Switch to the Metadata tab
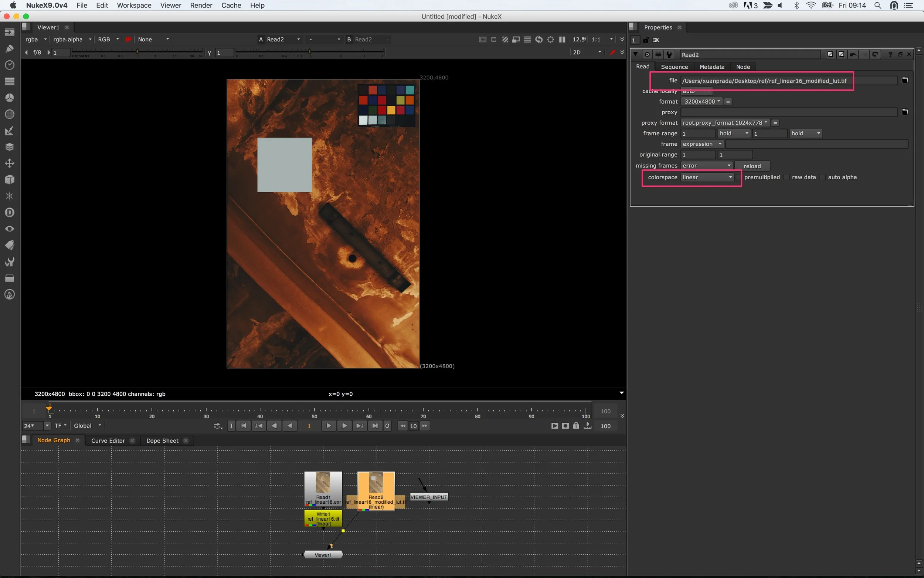The image size is (924, 578). click(x=711, y=67)
